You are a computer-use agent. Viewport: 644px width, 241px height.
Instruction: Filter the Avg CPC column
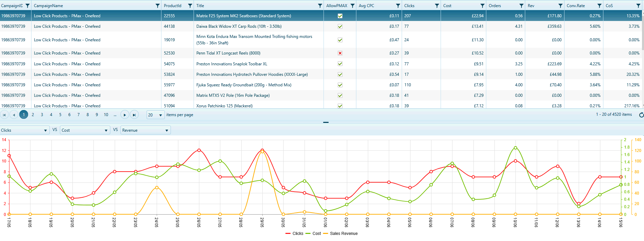(398, 6)
